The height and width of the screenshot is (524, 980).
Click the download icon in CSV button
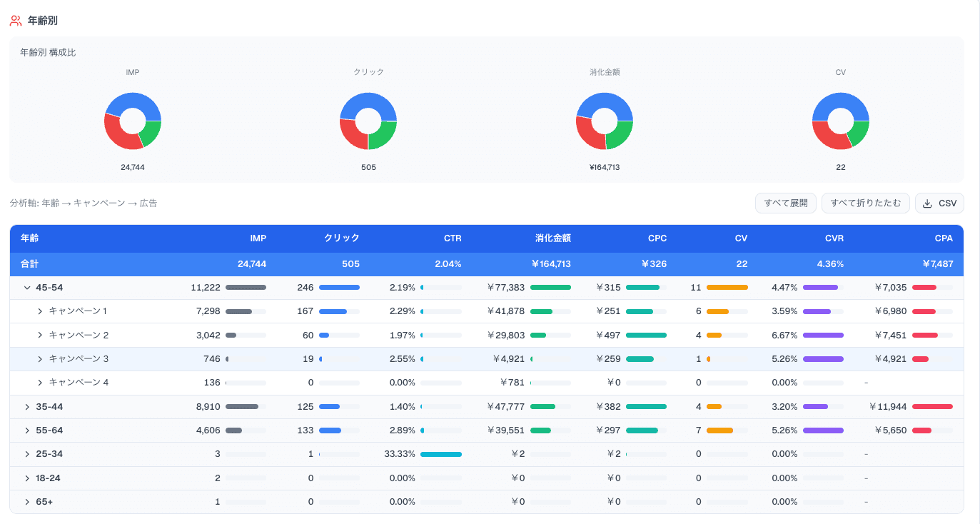coord(927,203)
